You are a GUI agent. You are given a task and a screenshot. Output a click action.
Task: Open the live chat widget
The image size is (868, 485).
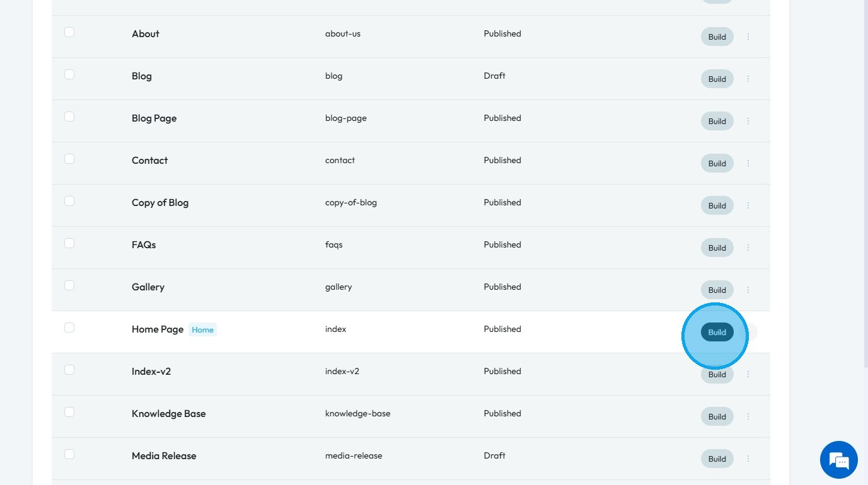[838, 460]
